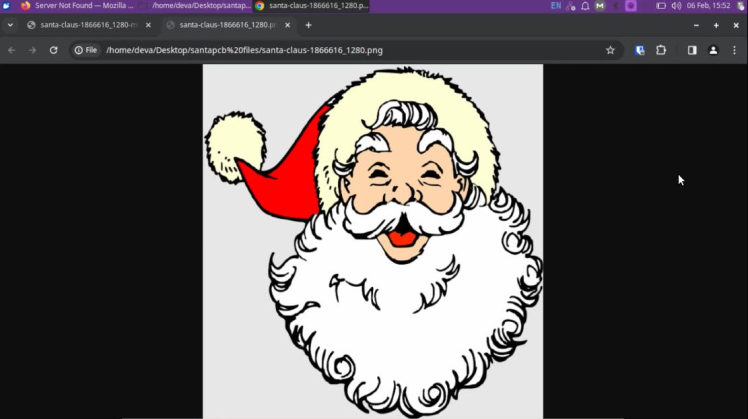Open the network connections tray icon
748x419 pixels.
pos(571,6)
